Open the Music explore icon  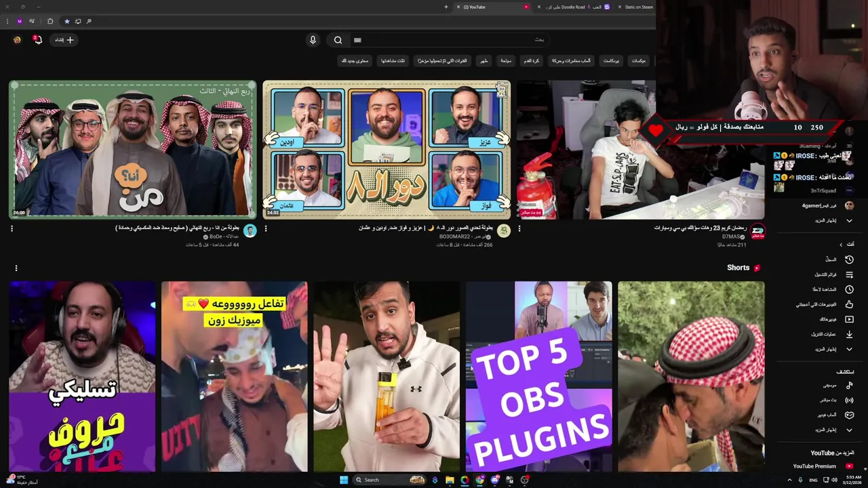pyautogui.click(x=849, y=385)
